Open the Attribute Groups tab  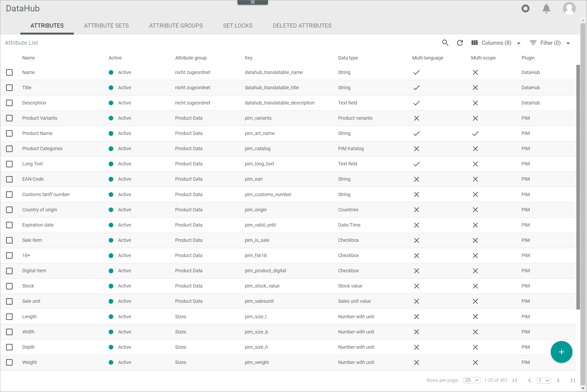176,26
